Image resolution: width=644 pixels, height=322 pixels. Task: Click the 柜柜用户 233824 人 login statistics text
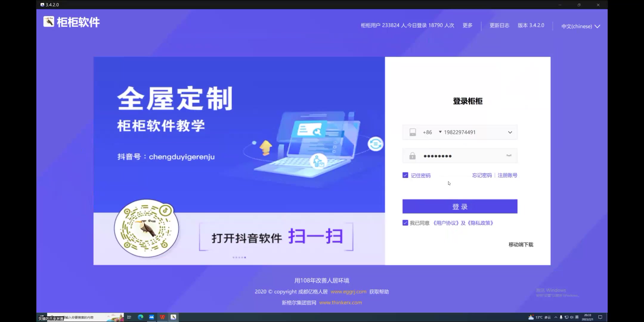point(408,25)
